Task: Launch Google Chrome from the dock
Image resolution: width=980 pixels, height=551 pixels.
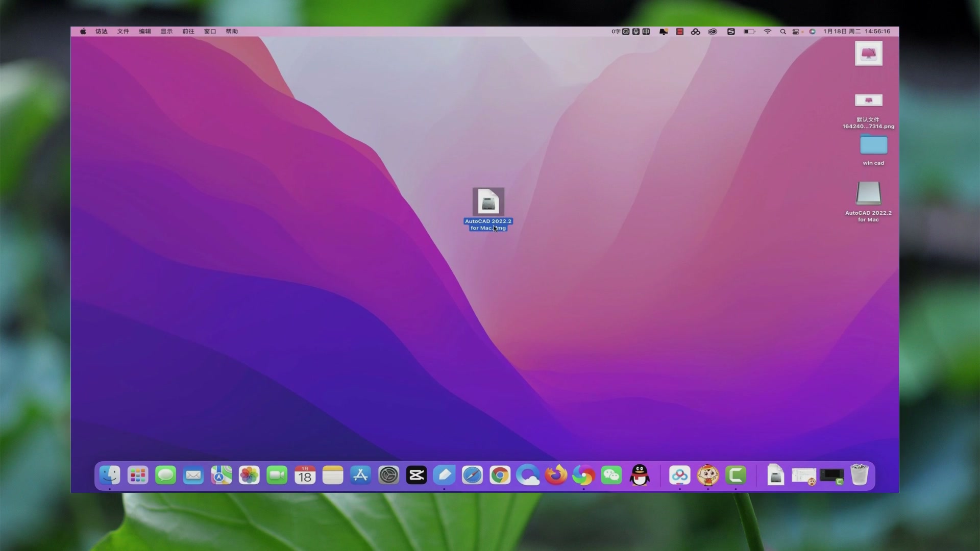Action: [x=500, y=475]
